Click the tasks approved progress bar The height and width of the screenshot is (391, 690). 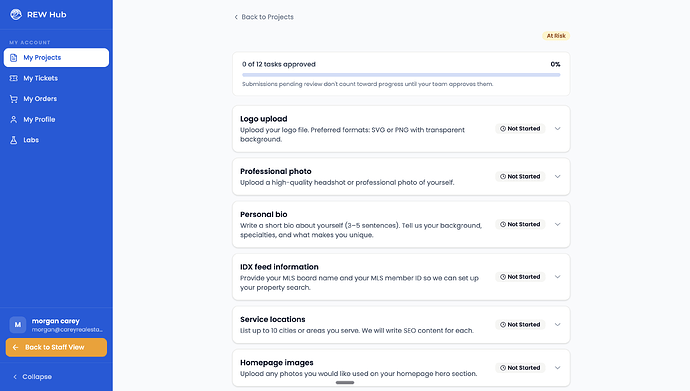pyautogui.click(x=401, y=75)
